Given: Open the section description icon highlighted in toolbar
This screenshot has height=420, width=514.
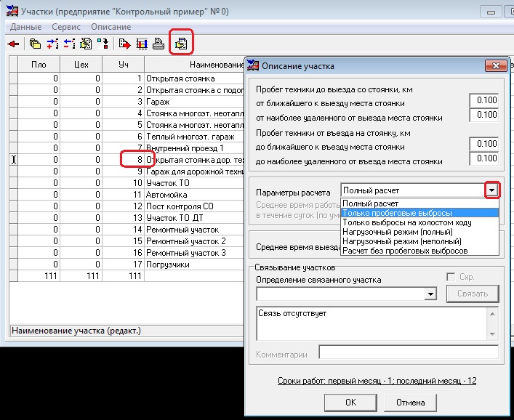Looking at the screenshot, I should 180,44.
